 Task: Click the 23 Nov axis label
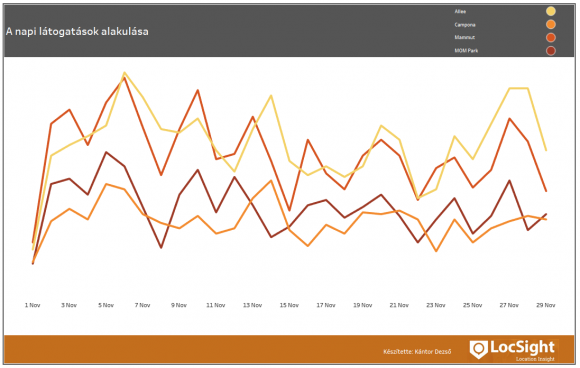[x=436, y=305]
